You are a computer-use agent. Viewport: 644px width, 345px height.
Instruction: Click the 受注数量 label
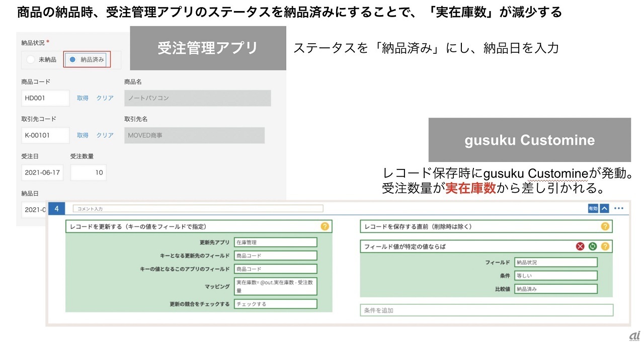(82, 156)
